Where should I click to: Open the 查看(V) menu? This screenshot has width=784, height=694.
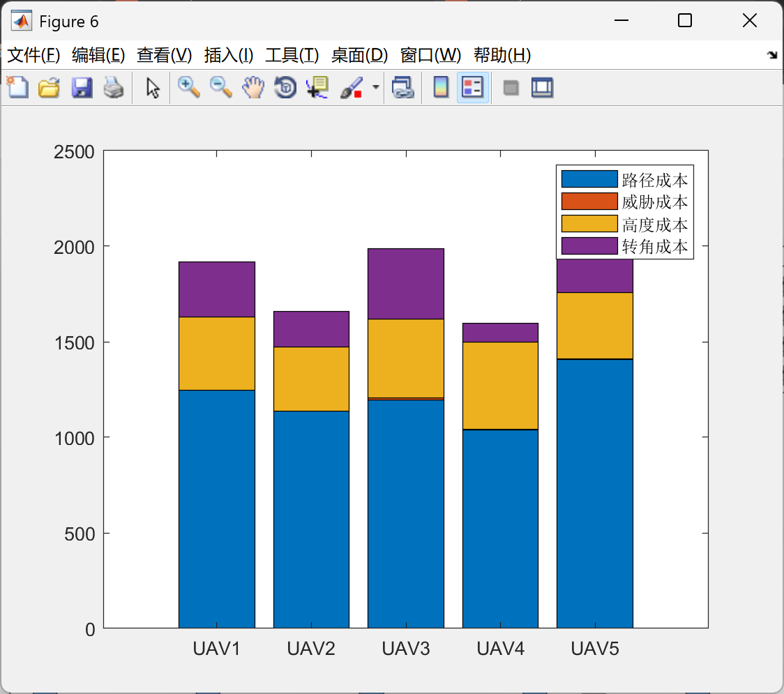164,55
